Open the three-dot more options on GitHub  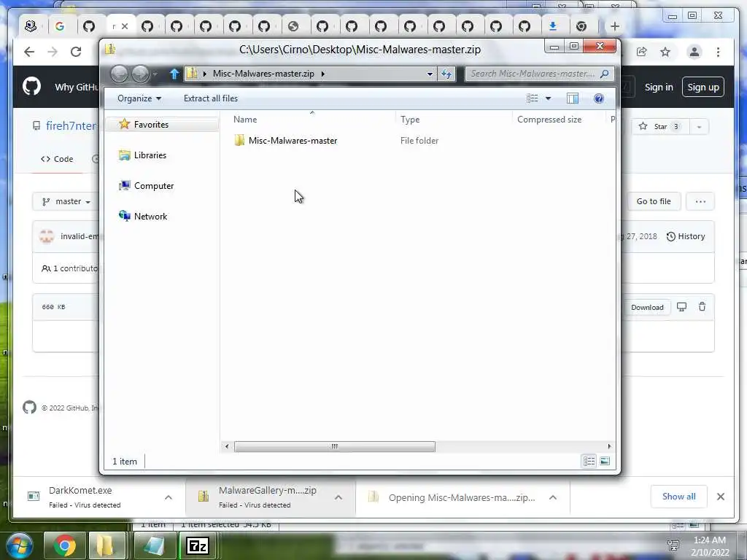pos(700,201)
